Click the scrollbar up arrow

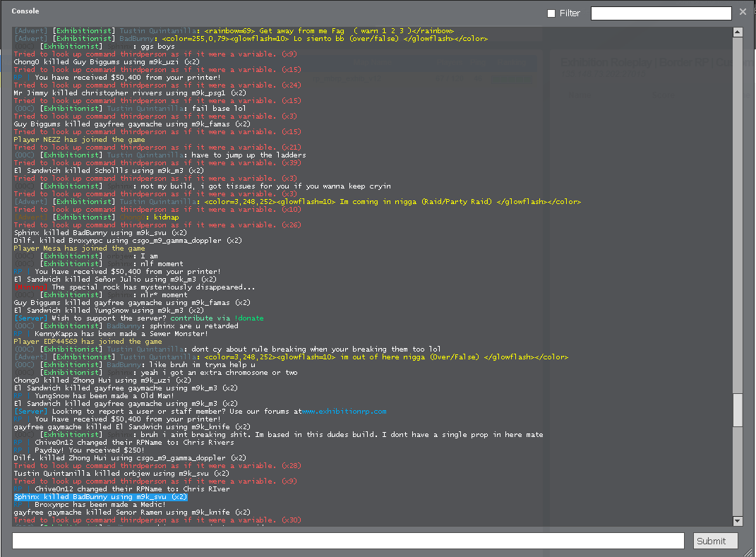(737, 32)
